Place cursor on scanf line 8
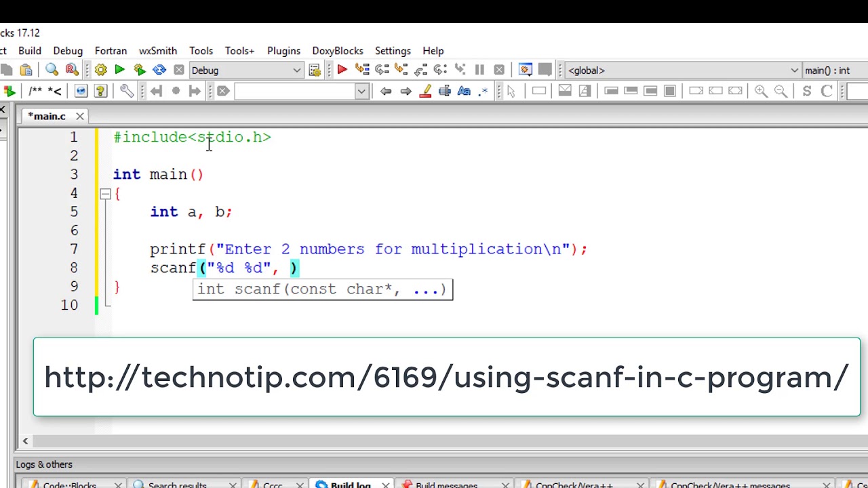 (224, 268)
